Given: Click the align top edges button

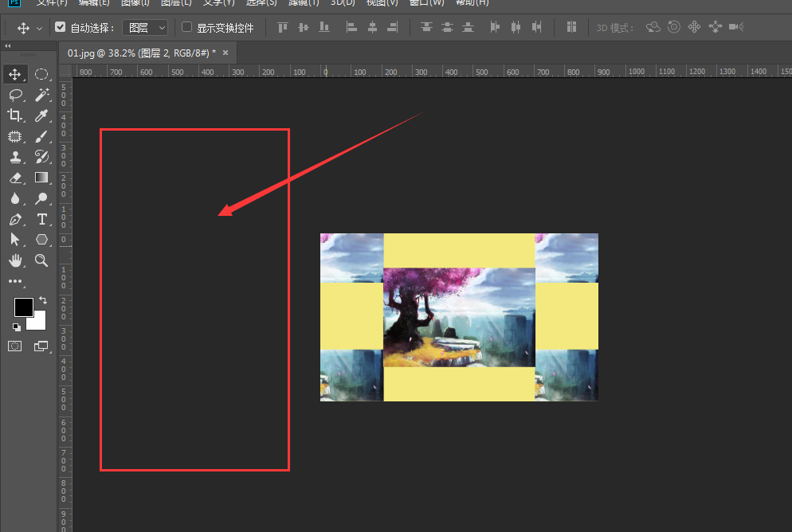Looking at the screenshot, I should [x=281, y=26].
